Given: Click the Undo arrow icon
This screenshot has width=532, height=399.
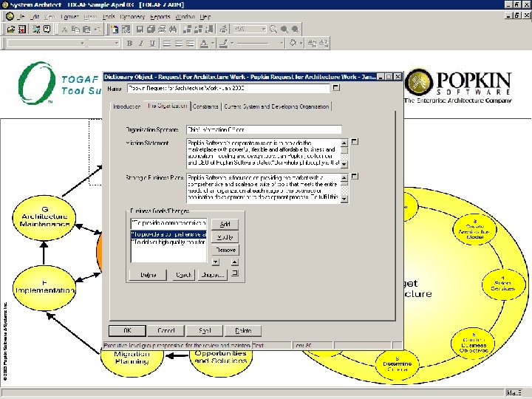Looking at the screenshot, I should click(x=98, y=30).
